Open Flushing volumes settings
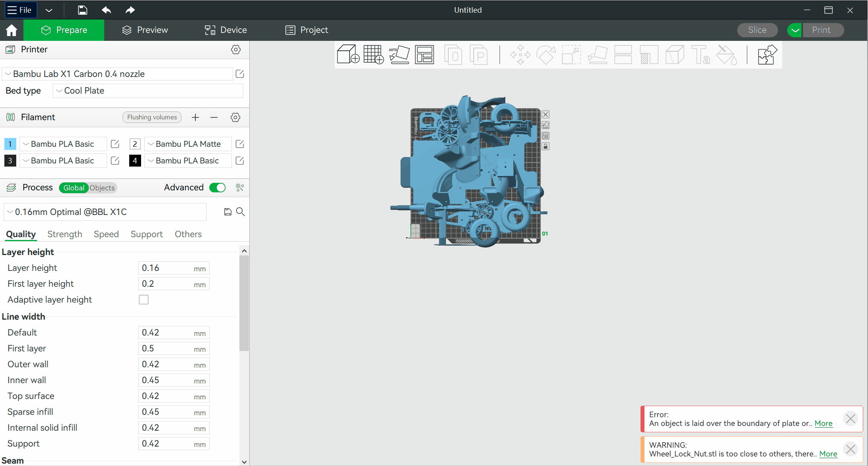This screenshot has height=466, width=868. 152,117
